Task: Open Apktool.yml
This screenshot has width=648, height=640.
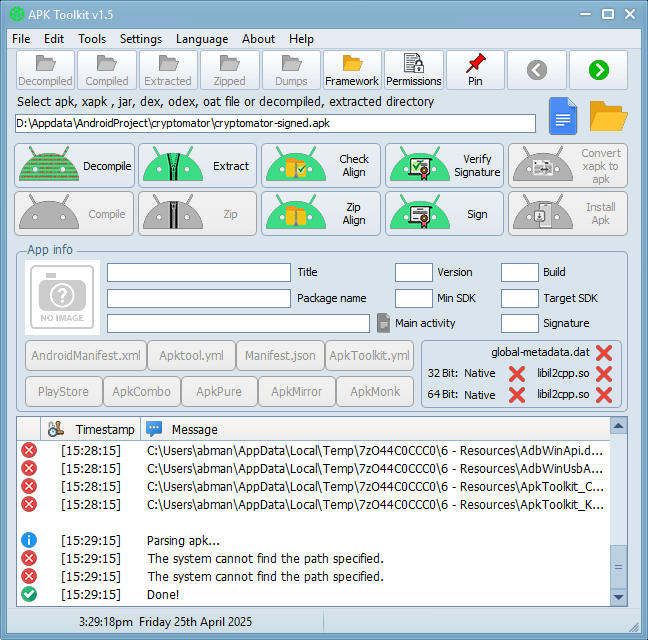Action: point(191,356)
